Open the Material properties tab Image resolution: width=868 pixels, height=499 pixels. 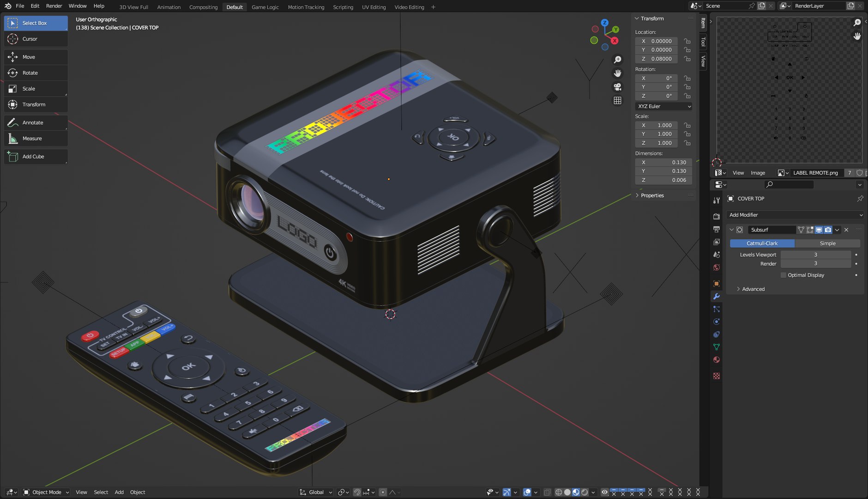[x=717, y=360]
